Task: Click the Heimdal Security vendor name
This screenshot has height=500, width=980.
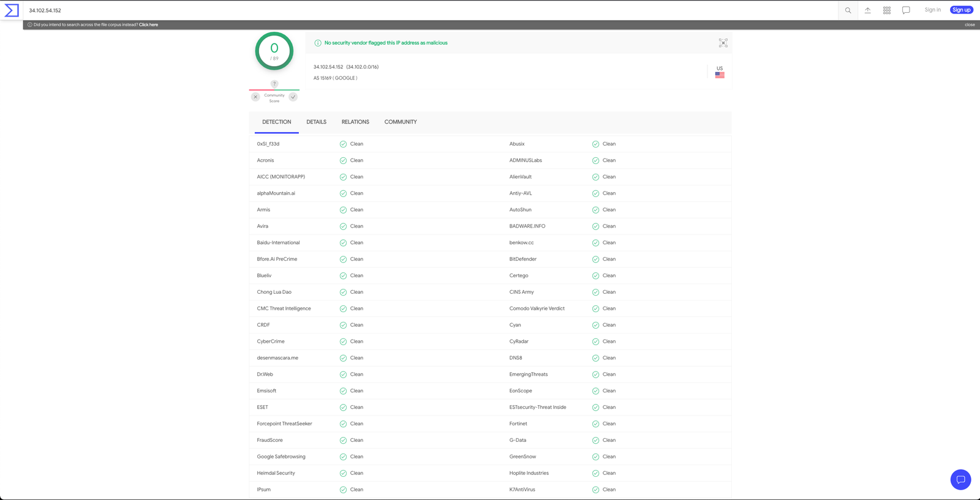Action: 276,473
